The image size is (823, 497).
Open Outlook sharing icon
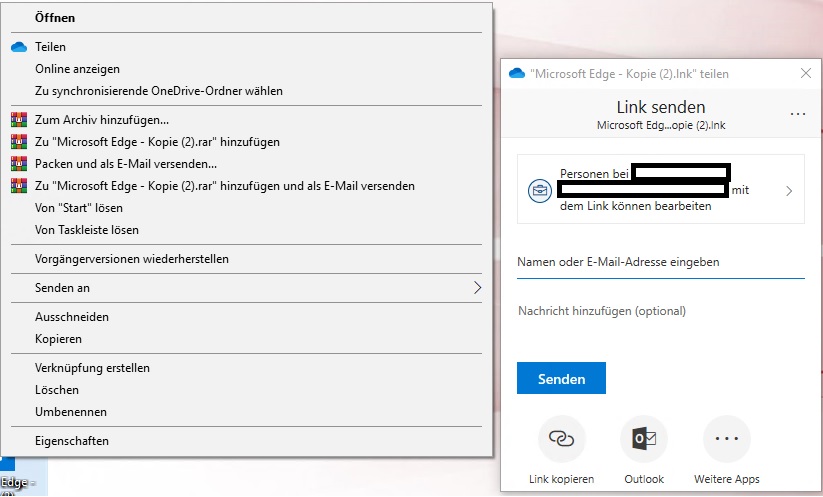point(644,439)
